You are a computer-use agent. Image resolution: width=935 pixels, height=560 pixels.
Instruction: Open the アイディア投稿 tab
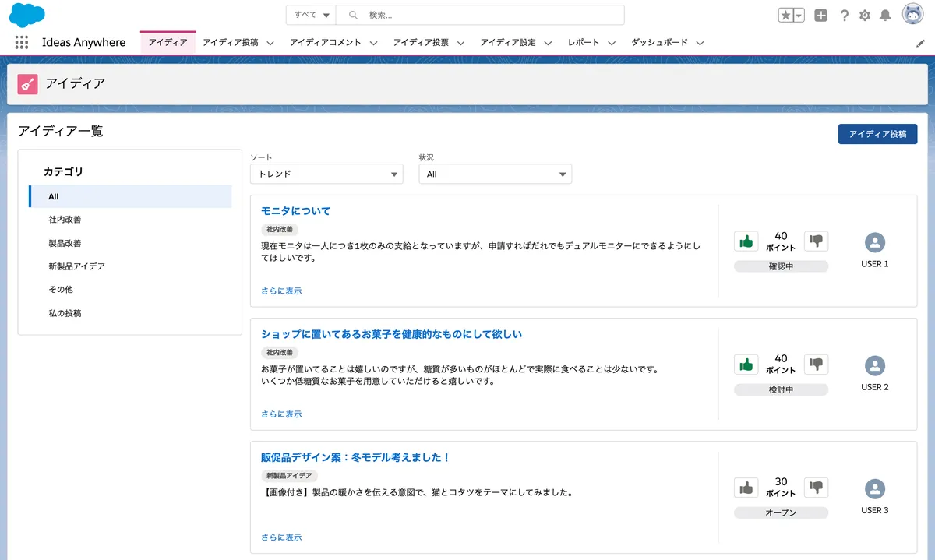[230, 43]
